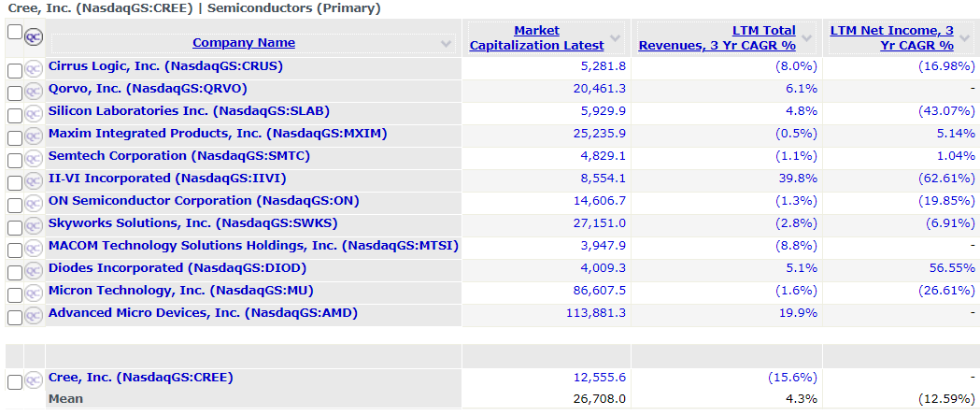The height and width of the screenshot is (415, 980).
Task: Click Mean market cap value 26,708.0
Action: pyautogui.click(x=599, y=399)
